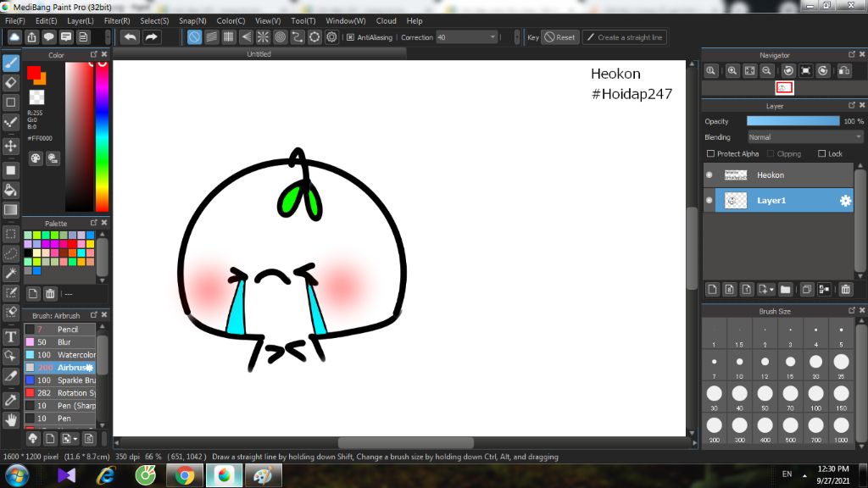Click Create a straight line button
This screenshot has height=488, width=868.
point(625,37)
